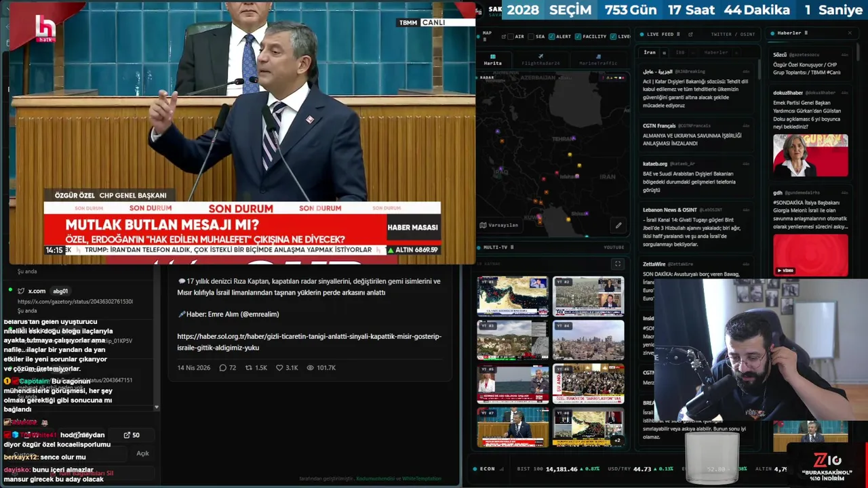Click the Multi-TV pause icon

pyautogui.click(x=512, y=247)
